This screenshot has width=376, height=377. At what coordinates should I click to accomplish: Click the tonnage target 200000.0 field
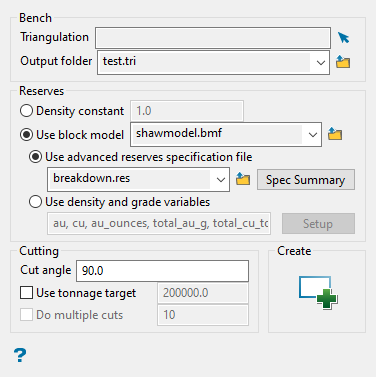pyautogui.click(x=203, y=293)
